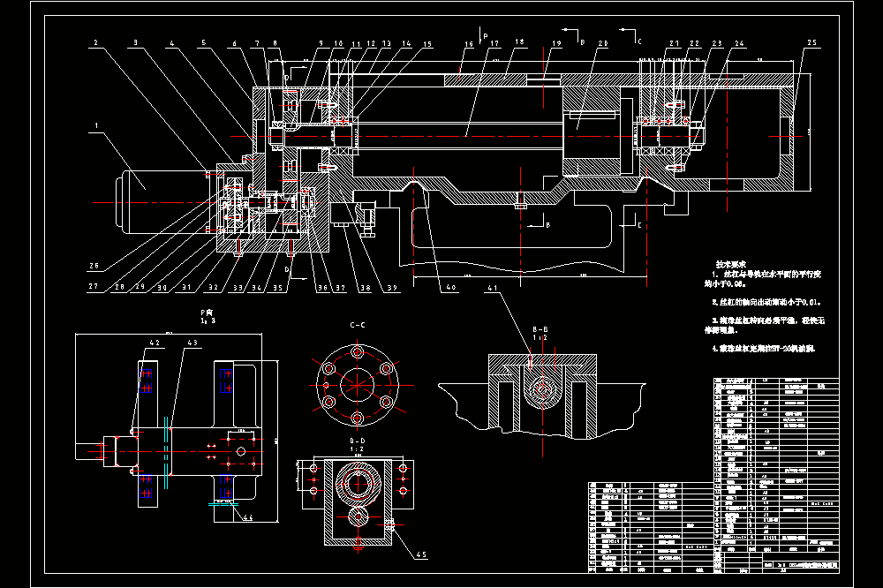Select part callout label 28
Image resolution: width=883 pixels, height=588 pixels.
point(120,287)
